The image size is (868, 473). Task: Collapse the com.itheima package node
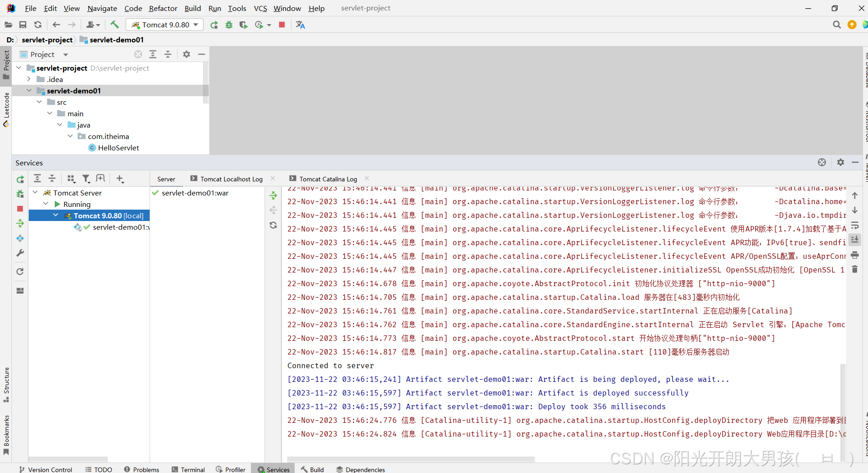(x=70, y=136)
